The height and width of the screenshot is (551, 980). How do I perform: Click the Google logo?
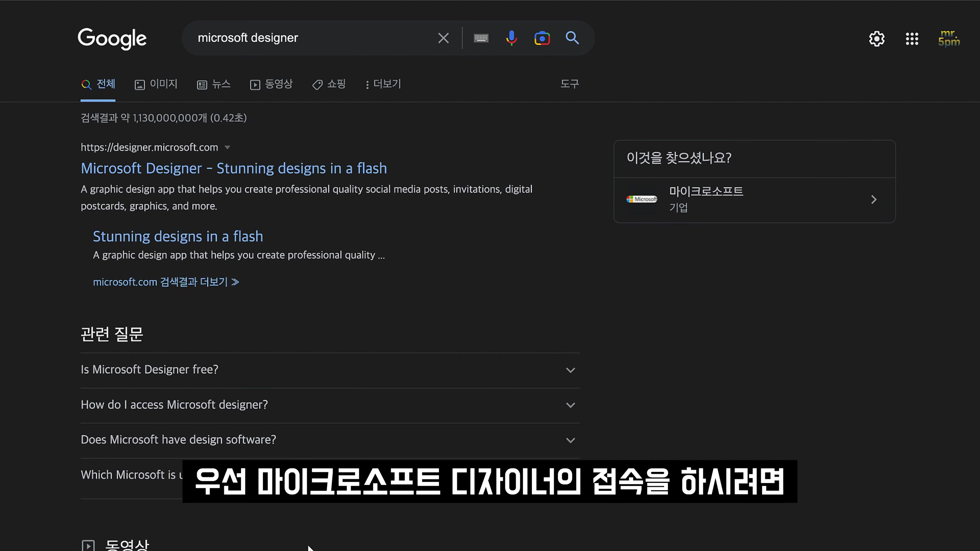[x=112, y=38]
